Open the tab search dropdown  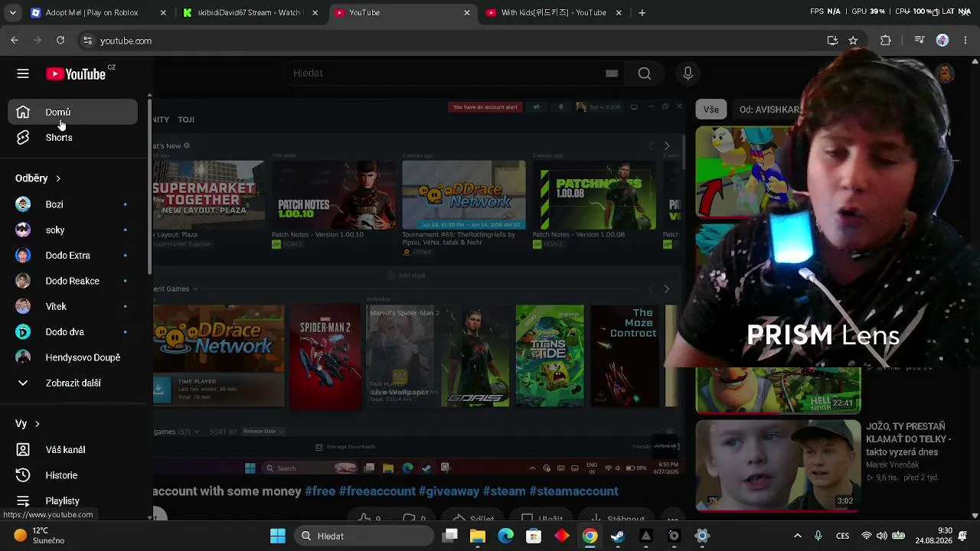(12, 12)
